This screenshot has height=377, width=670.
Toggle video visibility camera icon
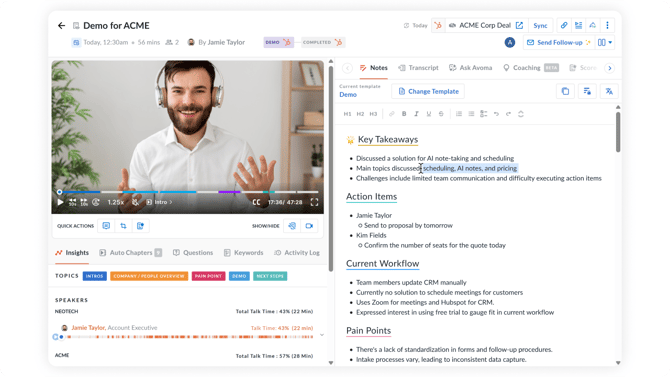[309, 226]
